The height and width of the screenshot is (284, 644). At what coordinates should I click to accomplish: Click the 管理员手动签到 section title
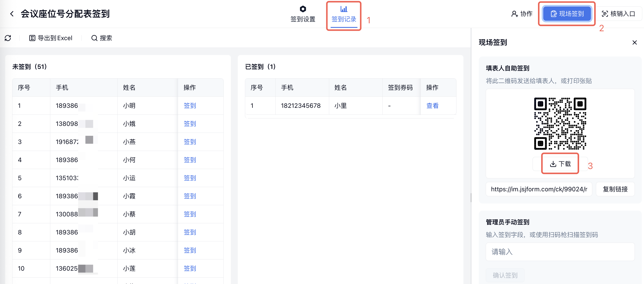508,222
